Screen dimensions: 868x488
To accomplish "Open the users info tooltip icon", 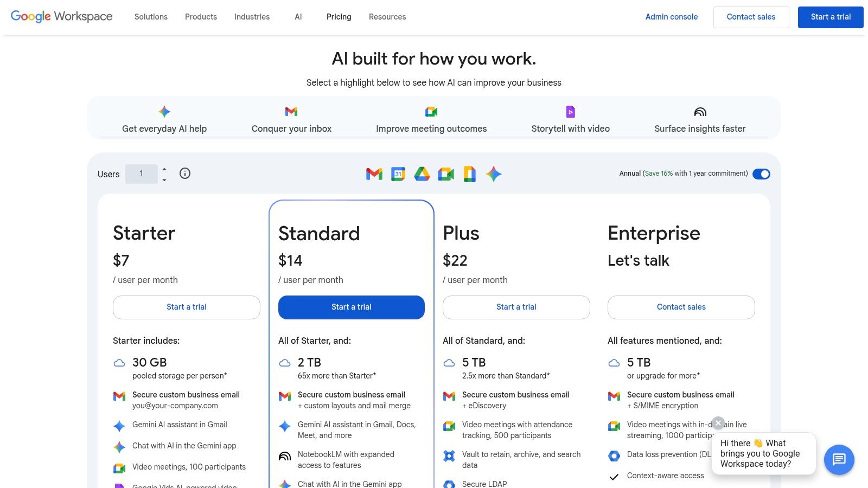I will click(x=185, y=174).
